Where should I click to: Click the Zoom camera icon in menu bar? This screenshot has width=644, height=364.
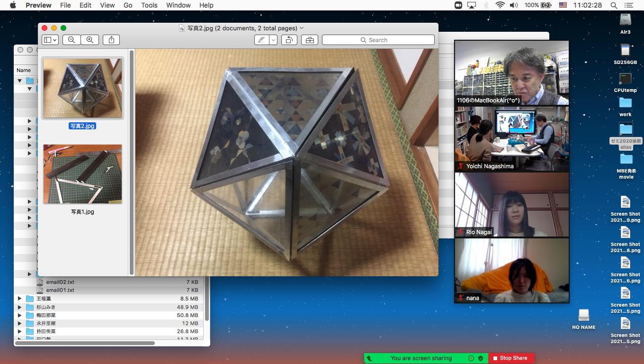458,5
